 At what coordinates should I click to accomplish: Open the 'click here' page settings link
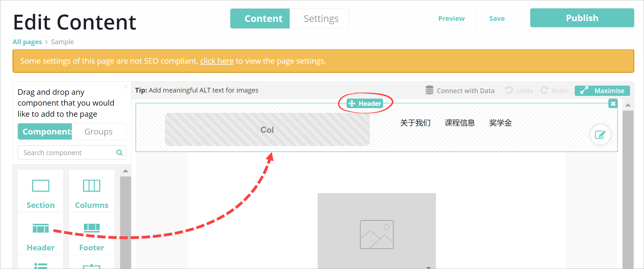(x=217, y=61)
